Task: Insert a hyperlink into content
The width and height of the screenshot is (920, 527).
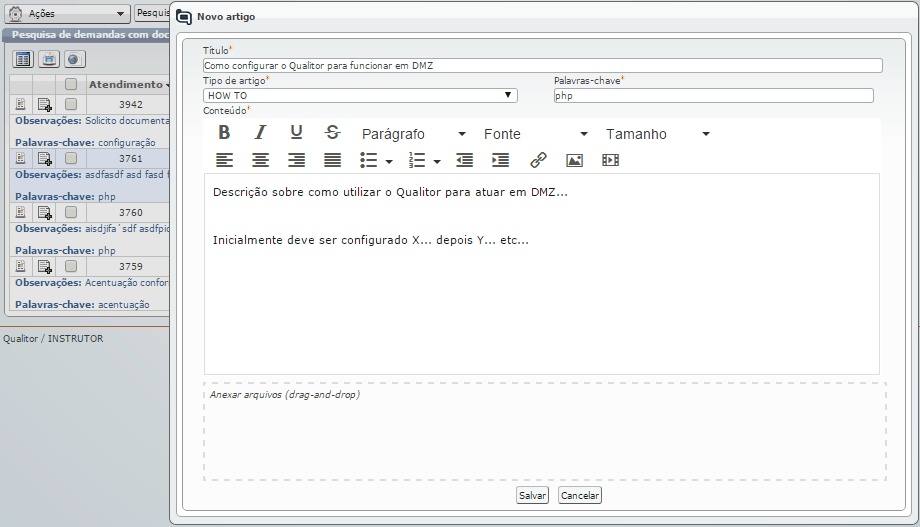Action: (538, 160)
